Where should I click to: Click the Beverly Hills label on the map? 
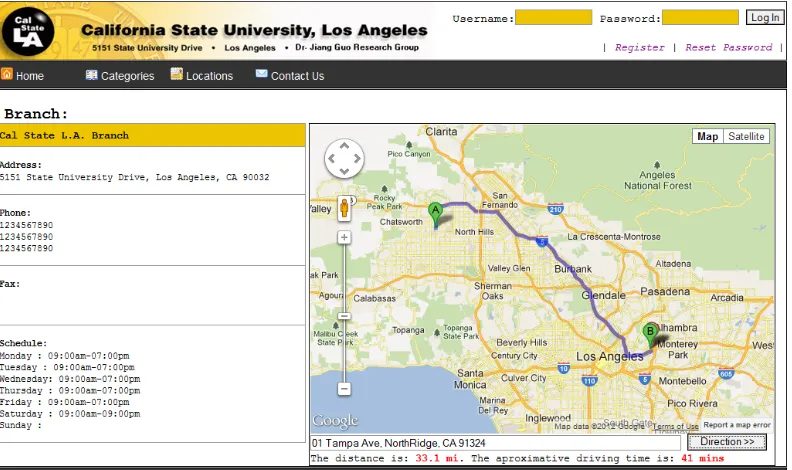522,342
